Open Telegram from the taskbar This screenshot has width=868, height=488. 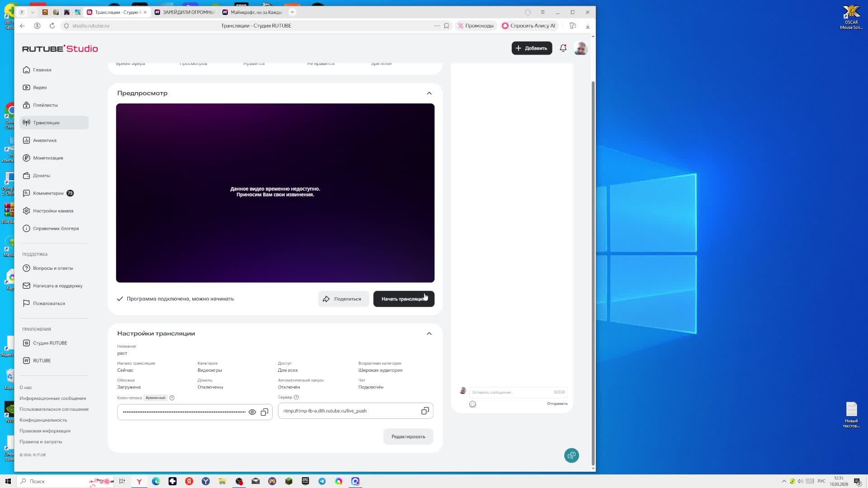coord(322,481)
